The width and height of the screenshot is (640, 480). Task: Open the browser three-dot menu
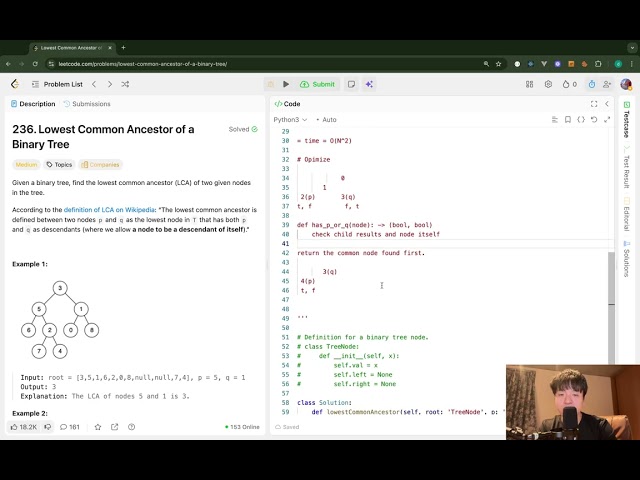pyautogui.click(x=632, y=64)
